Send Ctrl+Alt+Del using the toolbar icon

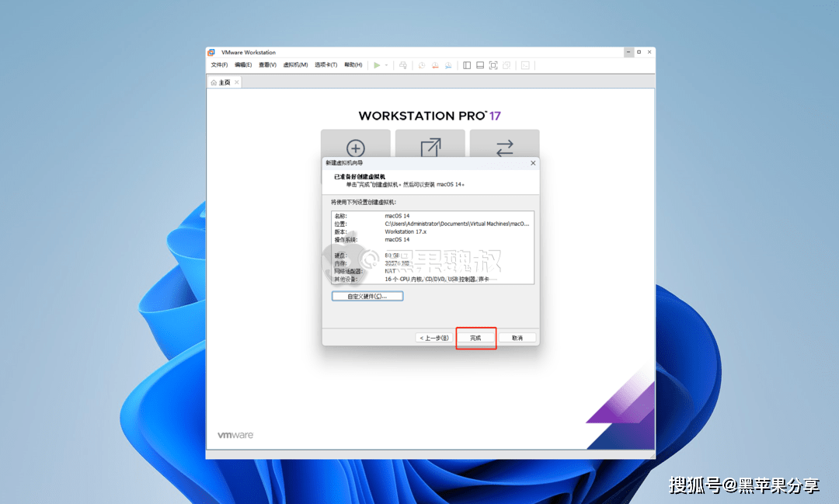(403, 65)
